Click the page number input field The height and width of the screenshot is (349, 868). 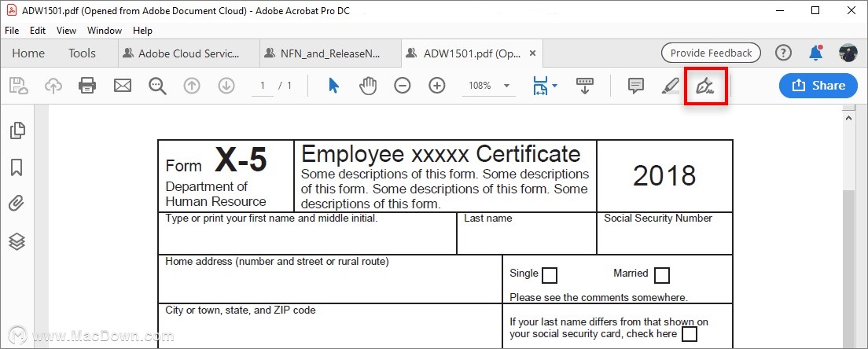coord(263,86)
